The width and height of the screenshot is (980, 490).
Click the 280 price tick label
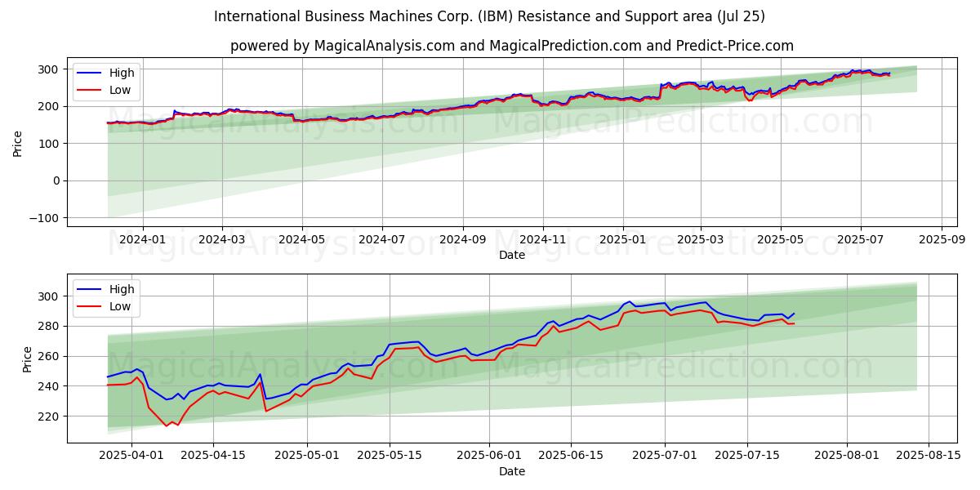pyautogui.click(x=47, y=326)
